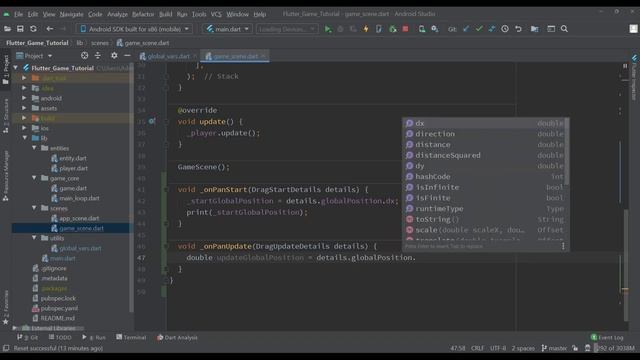Choose 'toString()' autocomplete suggestion
Image resolution: width=640 pixels, height=360 pixels.
pyautogui.click(x=485, y=219)
